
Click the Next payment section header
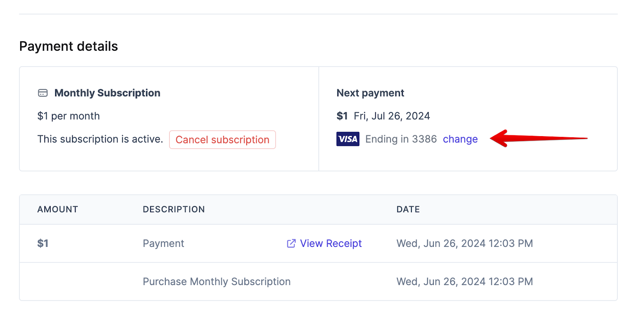370,93
